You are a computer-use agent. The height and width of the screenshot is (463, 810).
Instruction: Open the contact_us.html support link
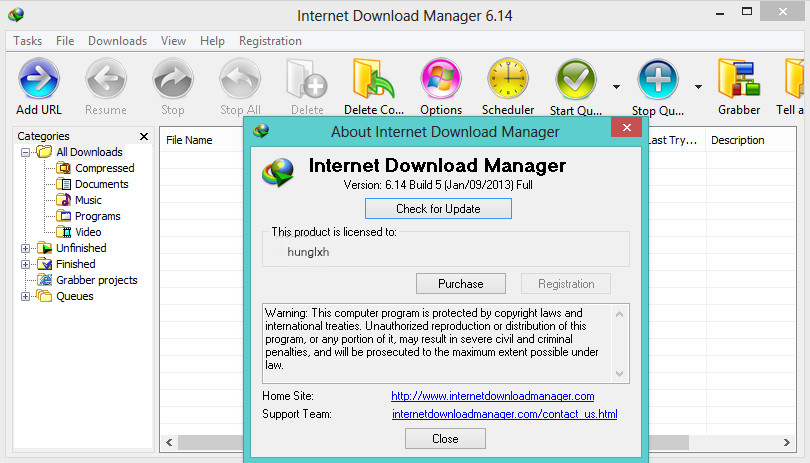[x=505, y=414]
